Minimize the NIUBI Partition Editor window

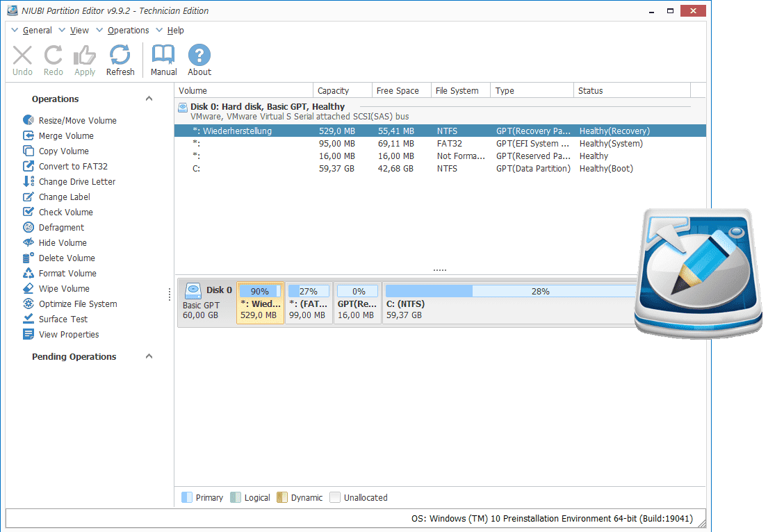click(x=651, y=11)
